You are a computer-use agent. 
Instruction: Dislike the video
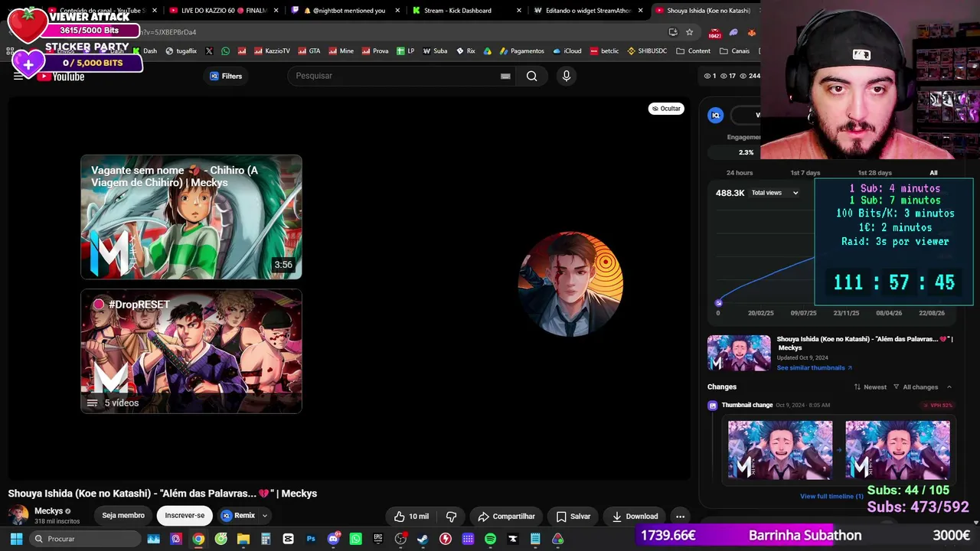pyautogui.click(x=452, y=517)
